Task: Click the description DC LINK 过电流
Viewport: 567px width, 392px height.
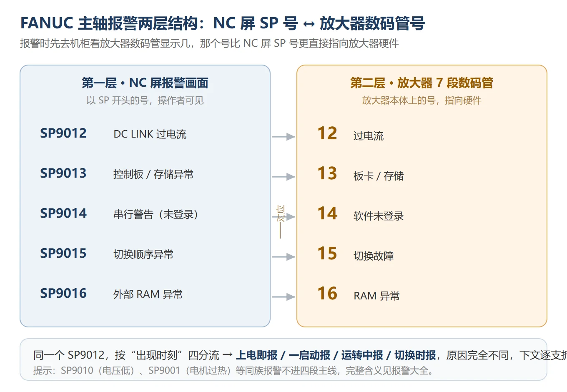Action: point(150,134)
